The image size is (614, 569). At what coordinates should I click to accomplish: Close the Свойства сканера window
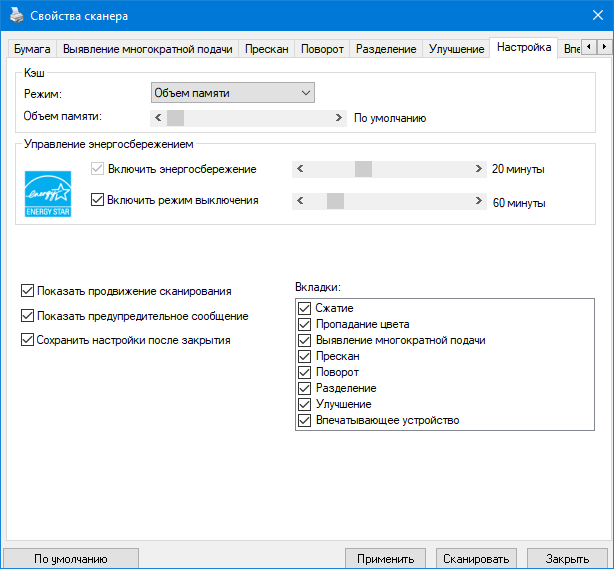coord(598,15)
